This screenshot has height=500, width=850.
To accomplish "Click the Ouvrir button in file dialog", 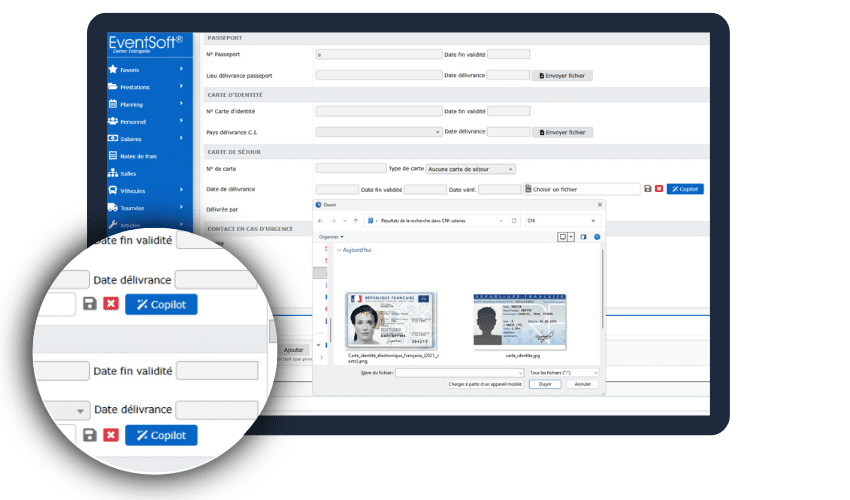I will point(544,384).
